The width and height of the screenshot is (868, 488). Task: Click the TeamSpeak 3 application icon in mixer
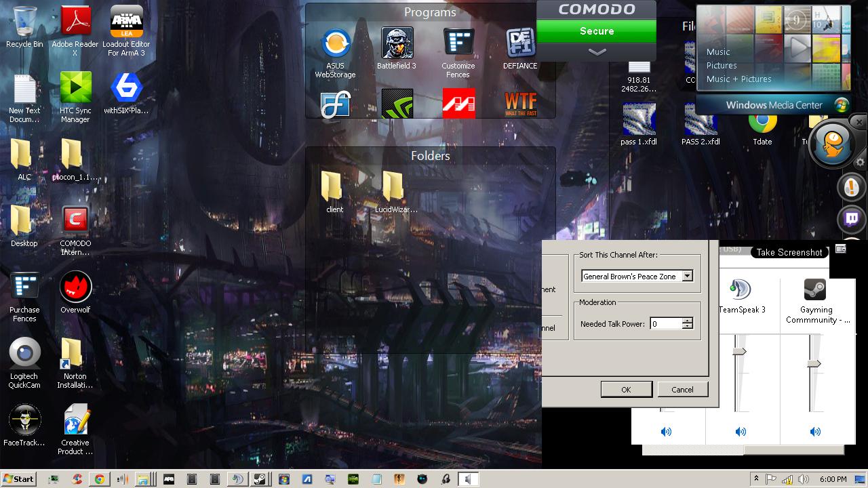pos(740,289)
